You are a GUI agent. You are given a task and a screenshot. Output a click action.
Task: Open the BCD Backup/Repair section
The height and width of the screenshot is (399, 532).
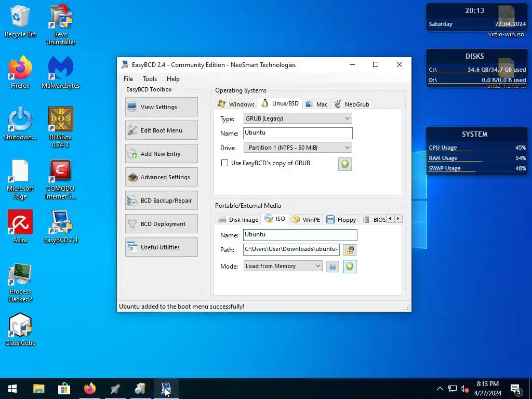162,201
